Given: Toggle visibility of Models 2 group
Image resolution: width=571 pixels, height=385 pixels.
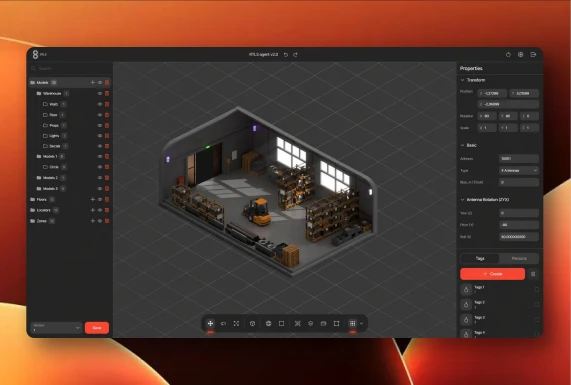Looking at the screenshot, I should [100, 178].
